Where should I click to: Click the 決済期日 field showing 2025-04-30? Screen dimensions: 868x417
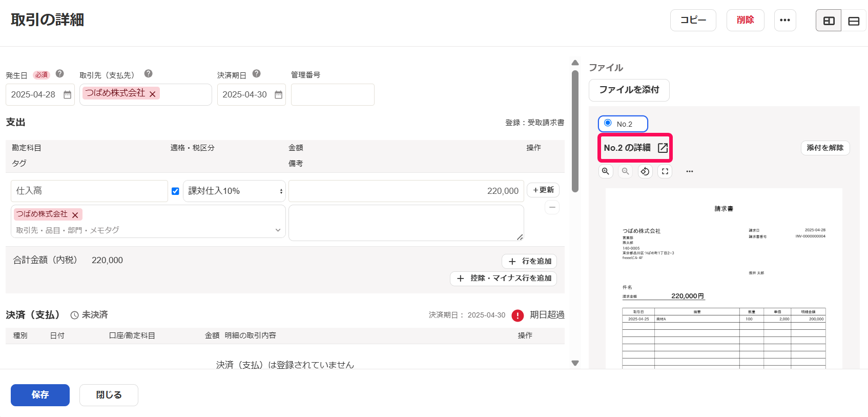pyautogui.click(x=252, y=95)
